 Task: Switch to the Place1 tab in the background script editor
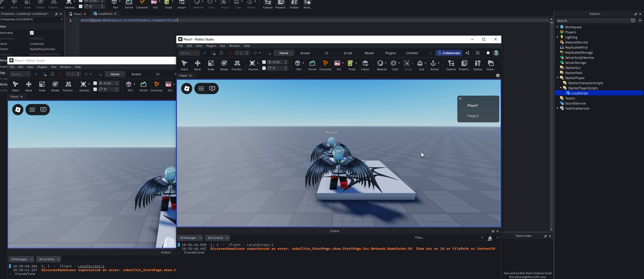tap(78, 14)
